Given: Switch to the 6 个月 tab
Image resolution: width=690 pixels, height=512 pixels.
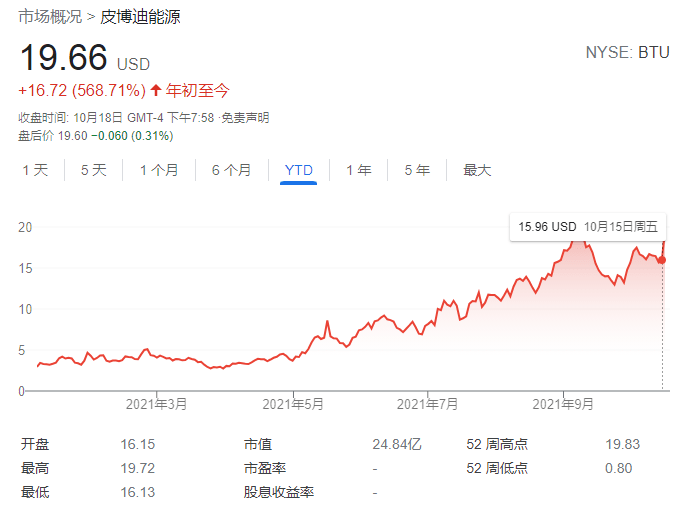Looking at the screenshot, I should [231, 170].
